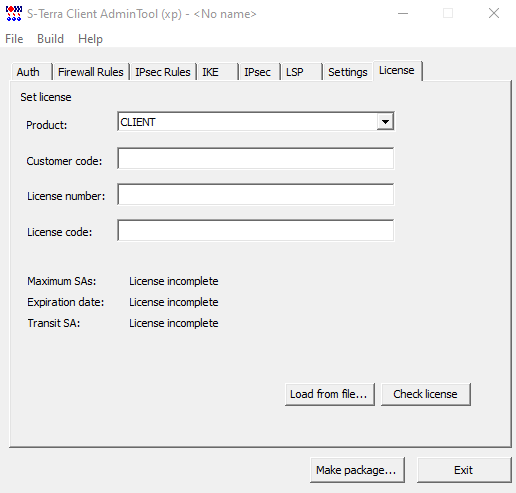The height and width of the screenshot is (493, 516).
Task: Focus the Customer code input field
Action: (256, 158)
